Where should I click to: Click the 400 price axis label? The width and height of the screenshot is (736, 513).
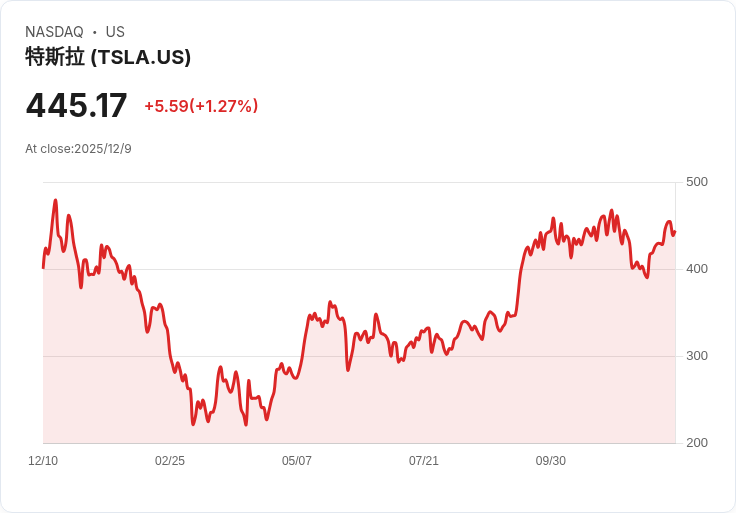coord(697,269)
